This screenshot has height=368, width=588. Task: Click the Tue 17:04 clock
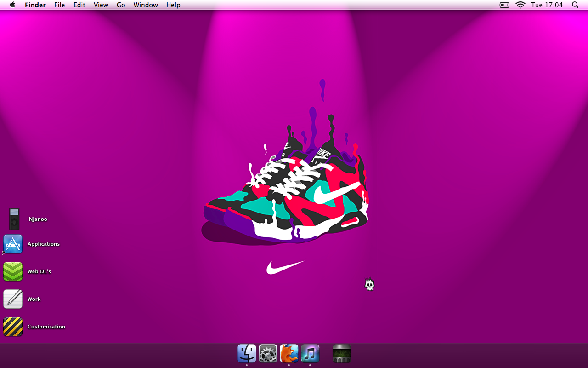tap(547, 5)
